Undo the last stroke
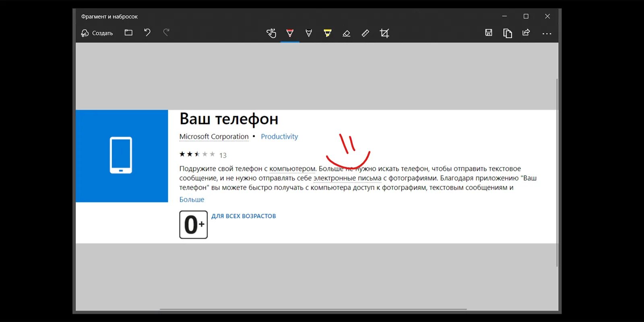644x322 pixels. (x=147, y=33)
